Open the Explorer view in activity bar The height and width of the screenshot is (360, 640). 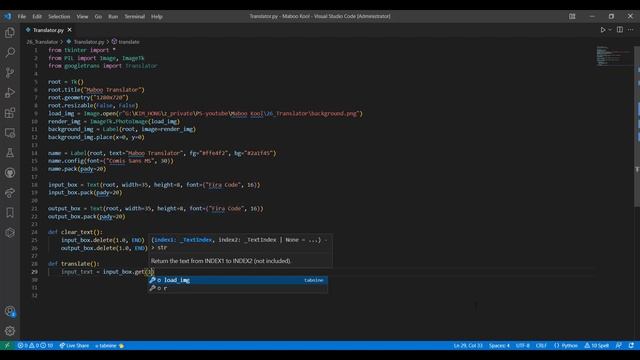tap(10, 33)
